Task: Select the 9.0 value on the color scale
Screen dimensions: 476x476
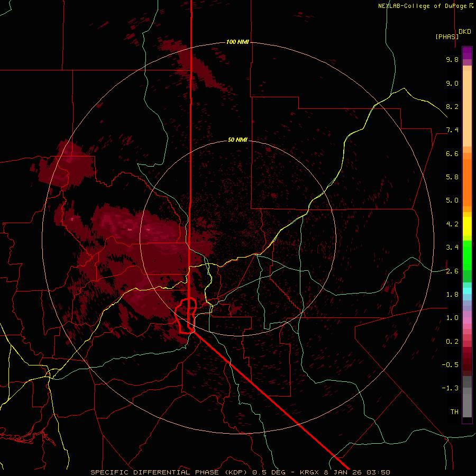Action: pyautogui.click(x=452, y=83)
